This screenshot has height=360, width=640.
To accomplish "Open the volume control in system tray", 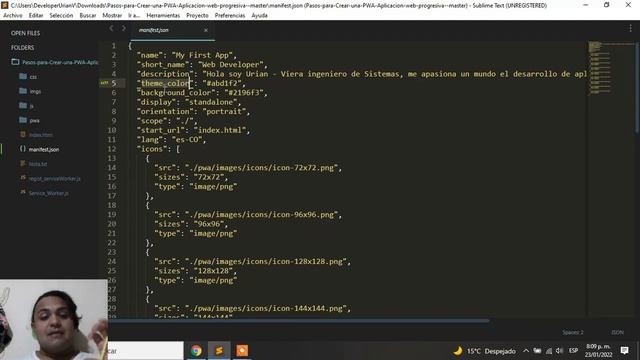I will (x=559, y=351).
